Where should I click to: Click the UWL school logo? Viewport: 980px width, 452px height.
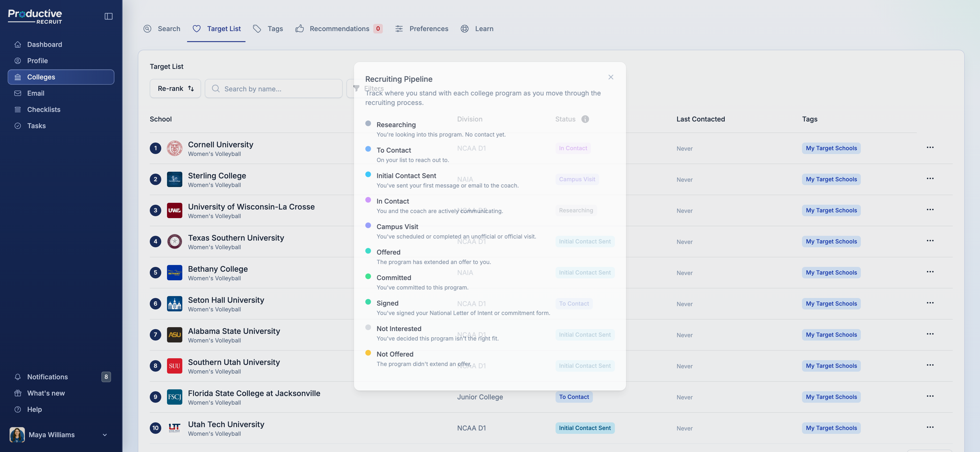point(175,211)
